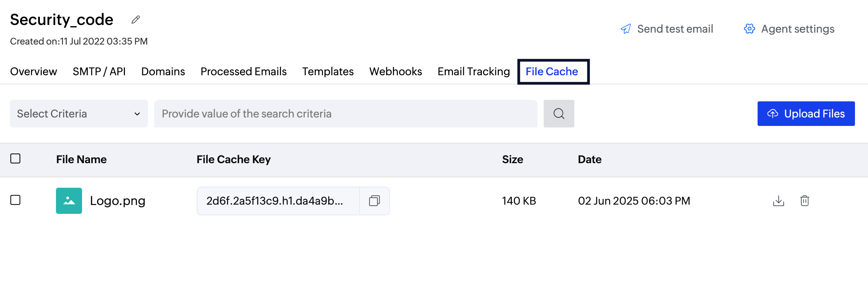Open the Email Tracking tab

[473, 71]
